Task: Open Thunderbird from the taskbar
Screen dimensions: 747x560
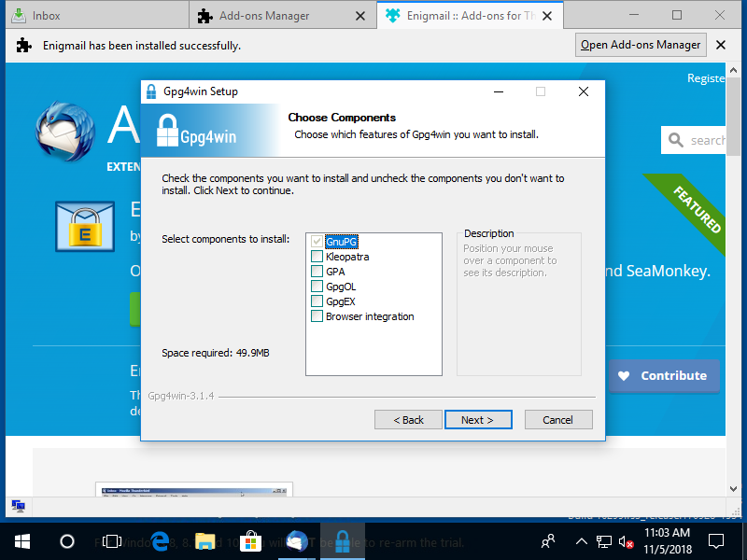Action: [297, 541]
